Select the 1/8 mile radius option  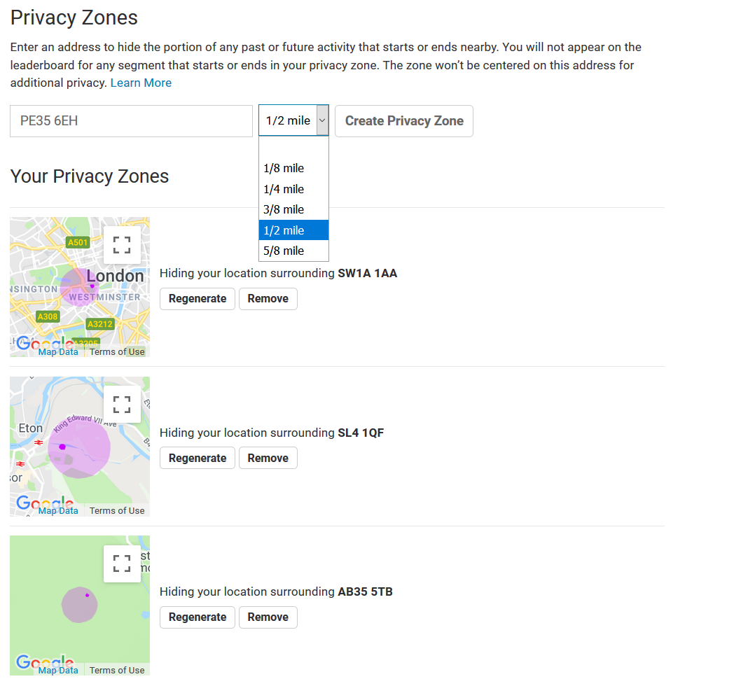point(283,168)
